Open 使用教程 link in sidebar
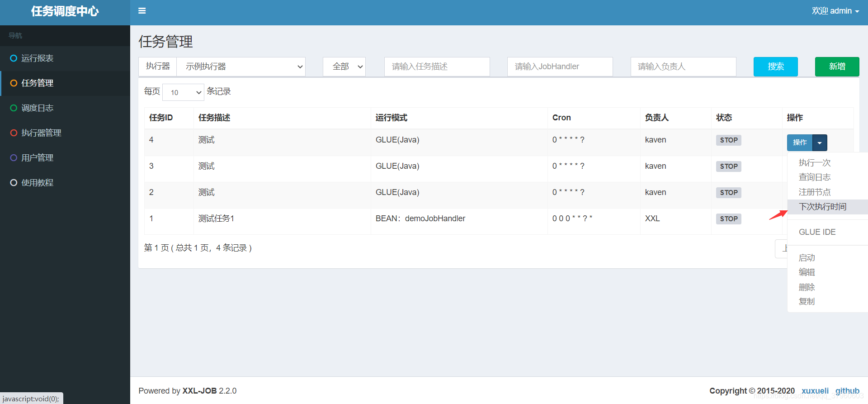Viewport: 868px width, 404px height. pos(65,183)
